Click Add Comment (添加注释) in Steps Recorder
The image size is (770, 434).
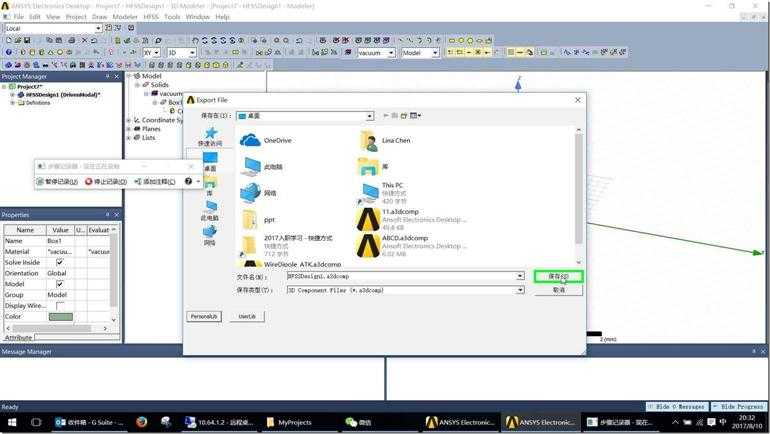(x=155, y=182)
